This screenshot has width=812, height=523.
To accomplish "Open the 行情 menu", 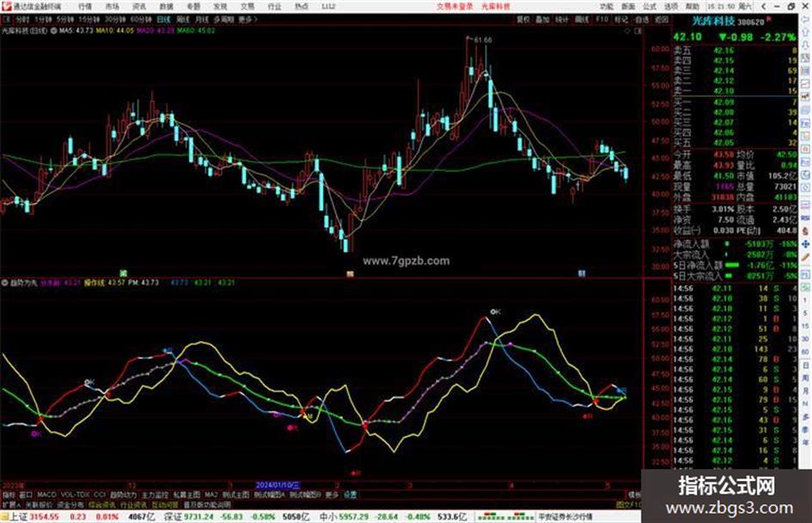I will point(85,7).
